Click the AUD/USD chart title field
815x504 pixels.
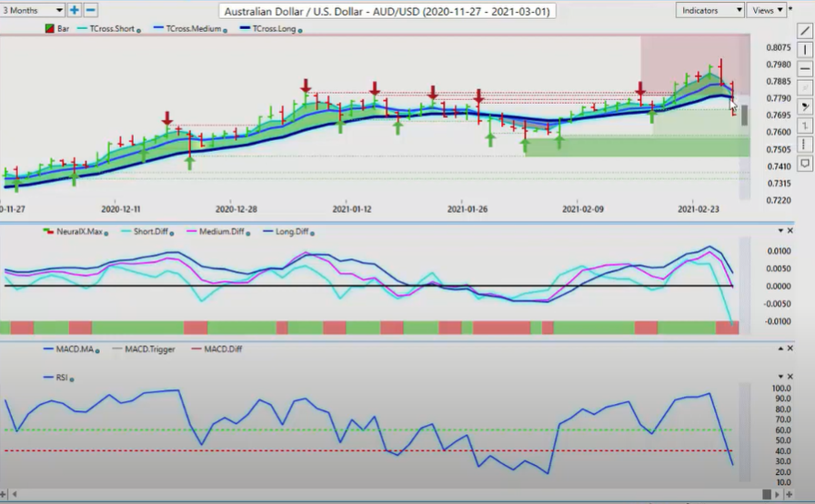[x=387, y=11]
